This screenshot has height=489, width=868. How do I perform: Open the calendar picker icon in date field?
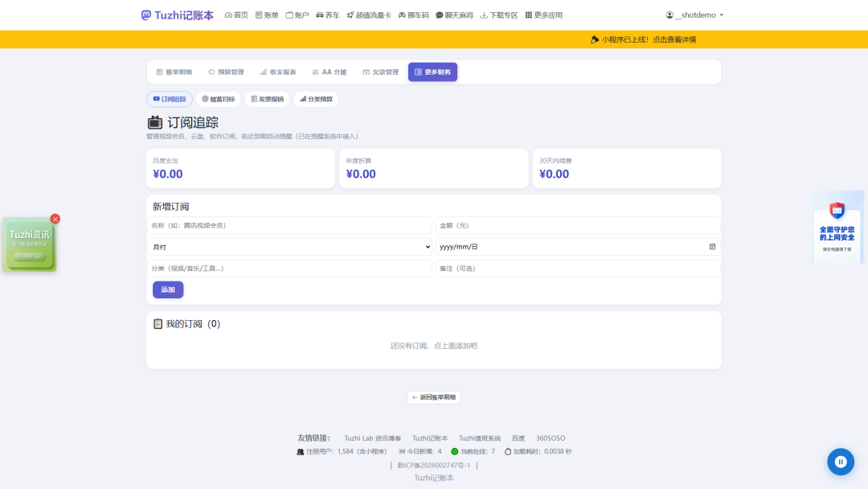pos(712,247)
